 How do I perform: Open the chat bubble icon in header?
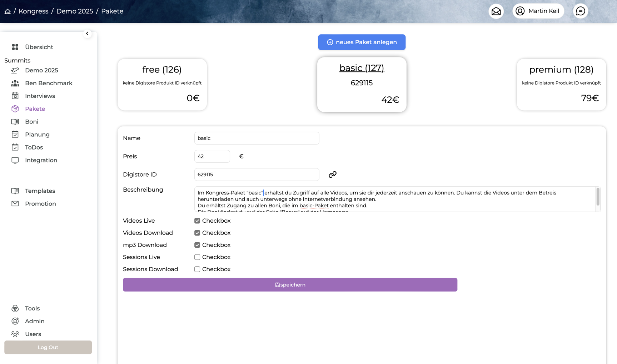coord(580,11)
